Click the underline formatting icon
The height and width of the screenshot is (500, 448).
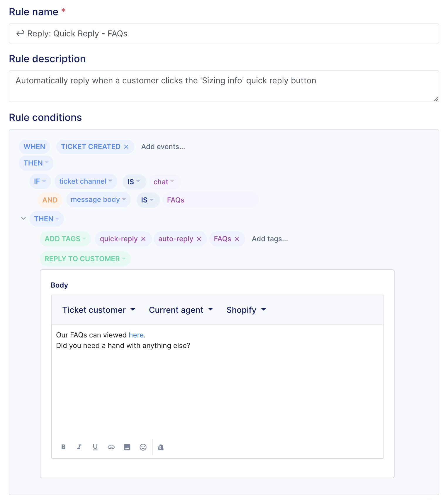[95, 447]
